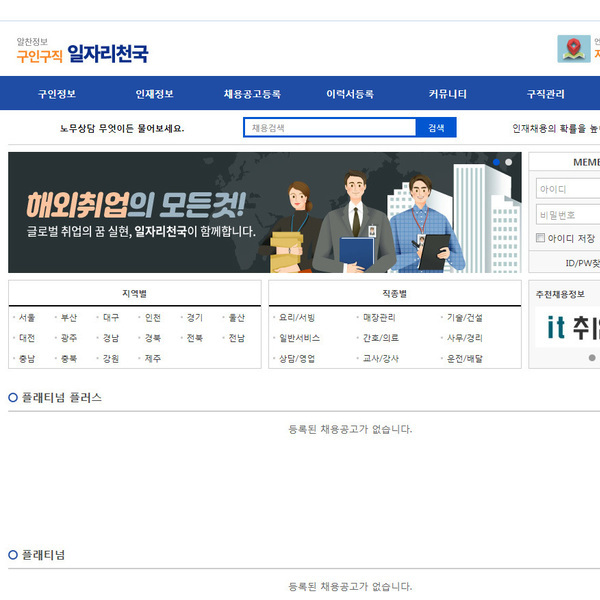This screenshot has height=600, width=600.
Task: Select region 경북
Action: [153, 338]
